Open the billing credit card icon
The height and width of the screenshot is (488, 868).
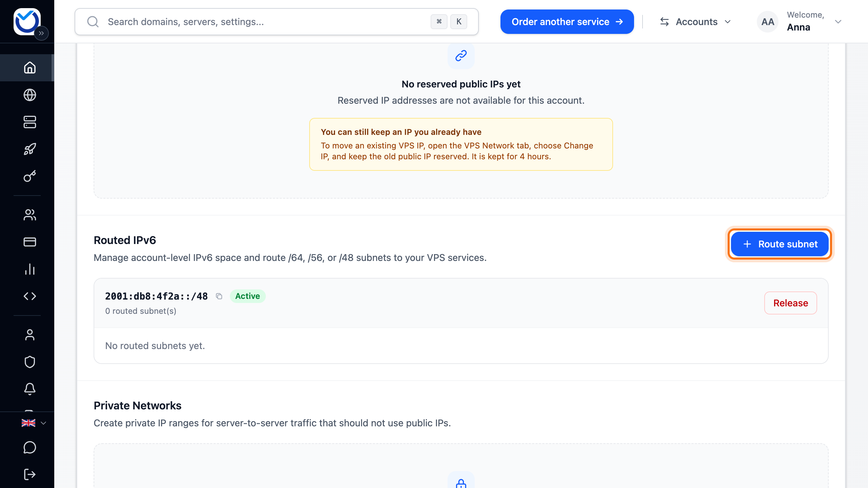[x=30, y=242]
